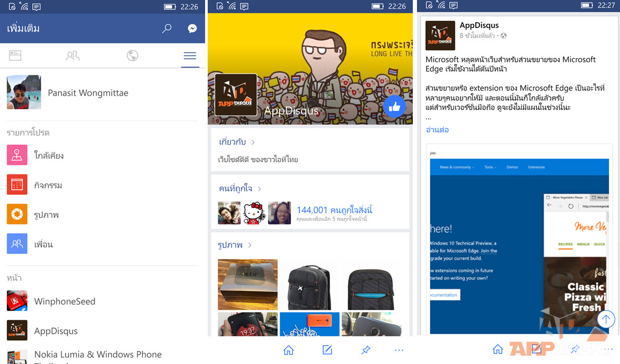Screen dimensions: 620x364
Task: Expand the รูปภาพ photos section chevron
Action: (x=249, y=245)
